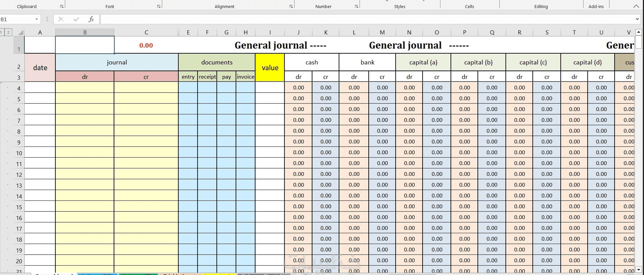Image resolution: width=644 pixels, height=275 pixels.
Task: Show outline level 1
Action: 2,32
